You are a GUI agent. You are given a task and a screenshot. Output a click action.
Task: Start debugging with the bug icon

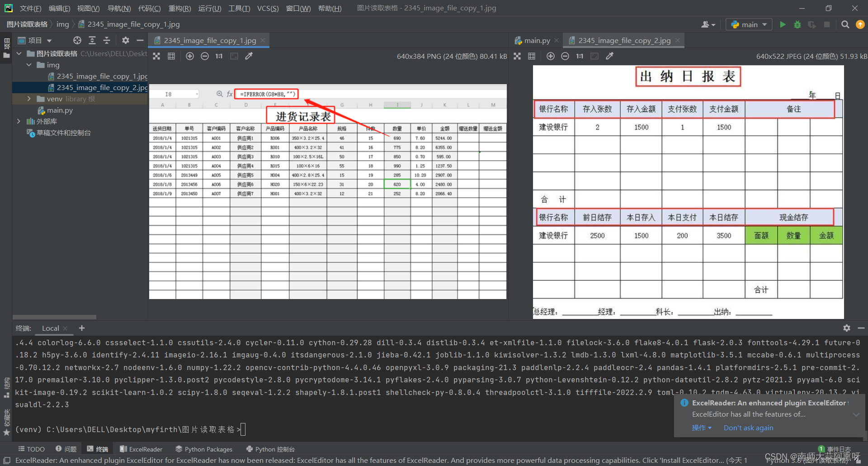[x=797, y=24]
